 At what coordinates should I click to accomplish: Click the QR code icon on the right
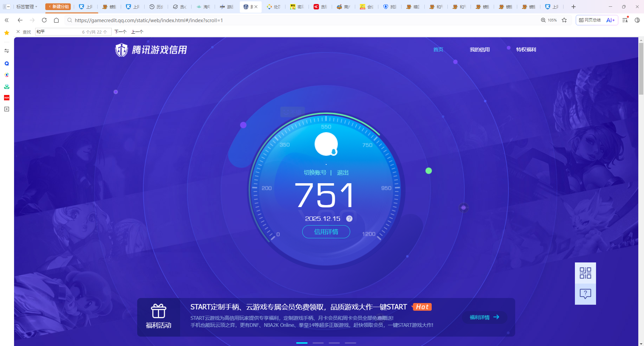tap(585, 273)
